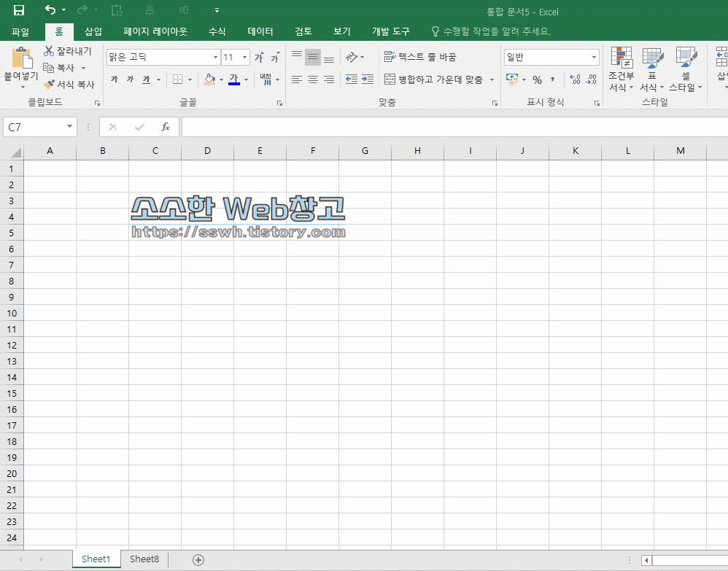Viewport: 728px width, 571px height.
Task: Apply percent style format
Action: (x=537, y=79)
